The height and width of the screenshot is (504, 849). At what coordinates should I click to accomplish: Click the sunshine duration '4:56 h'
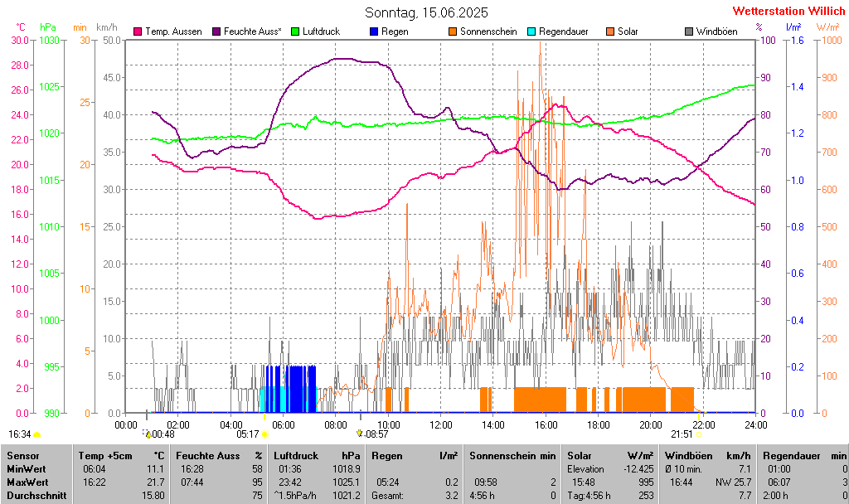482,496
